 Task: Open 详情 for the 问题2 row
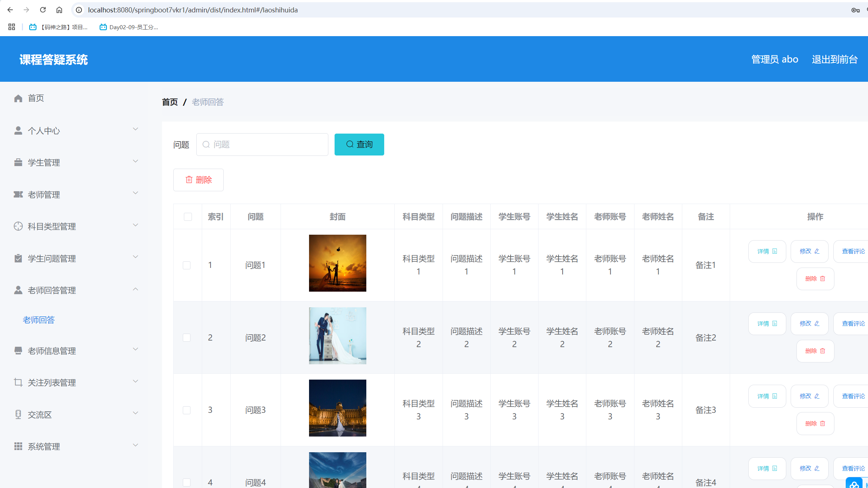coord(767,324)
